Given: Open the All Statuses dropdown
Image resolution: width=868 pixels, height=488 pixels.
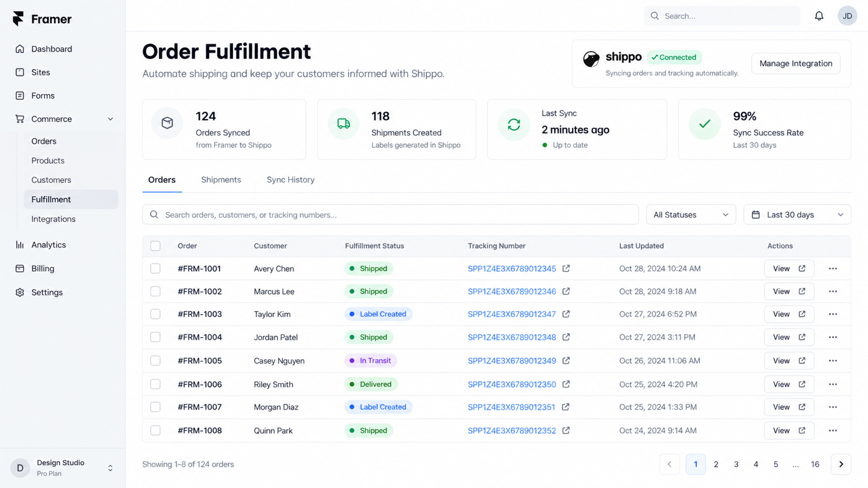Looking at the screenshot, I should point(691,215).
